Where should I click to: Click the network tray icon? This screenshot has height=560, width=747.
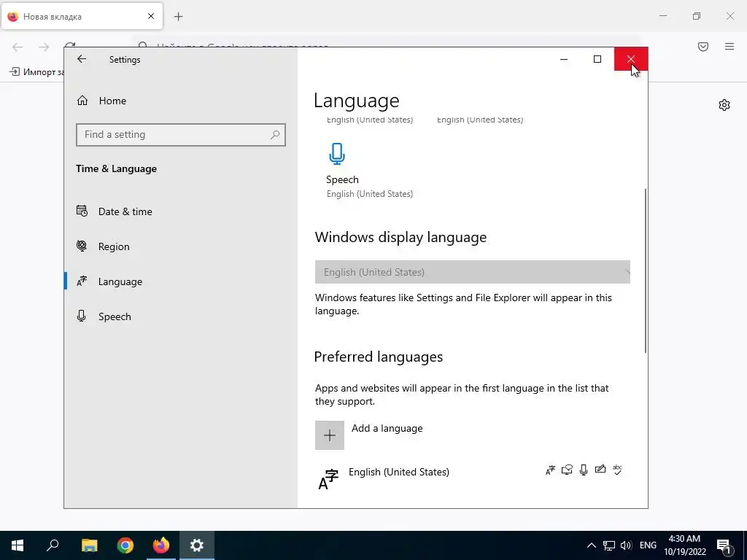pos(609,545)
